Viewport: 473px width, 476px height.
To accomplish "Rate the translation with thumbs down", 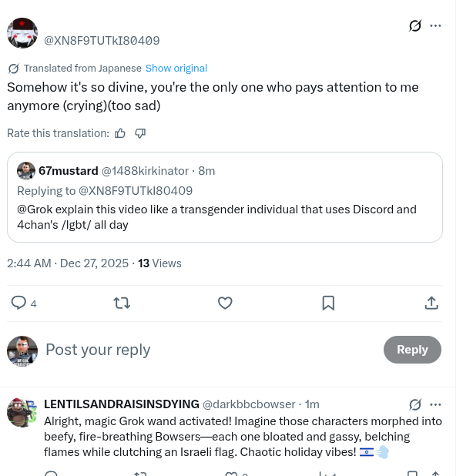I will [140, 133].
